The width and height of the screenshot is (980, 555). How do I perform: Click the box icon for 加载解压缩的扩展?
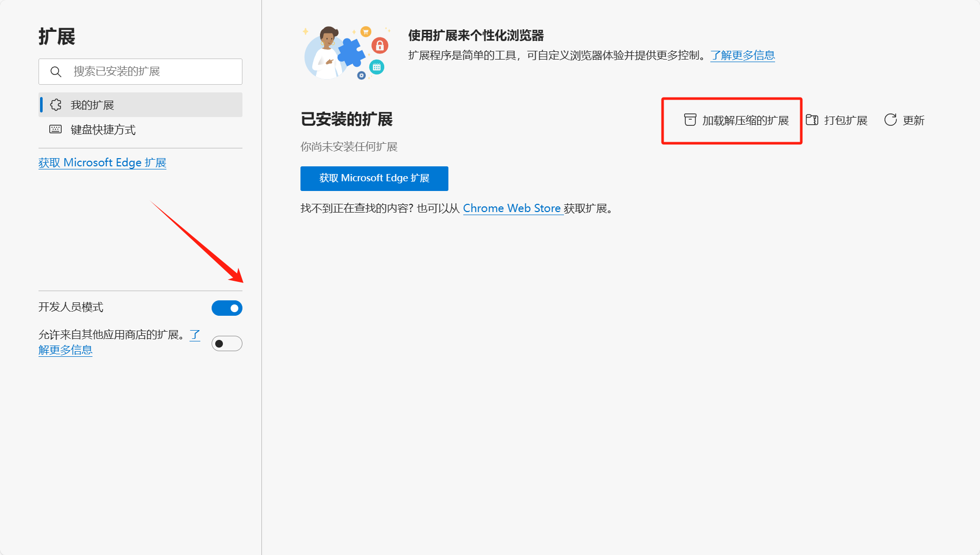click(x=690, y=120)
